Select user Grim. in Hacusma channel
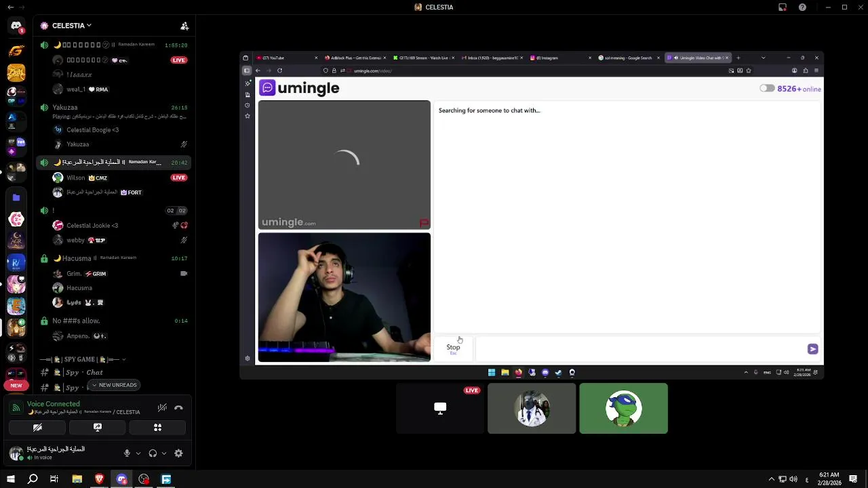 pos(74,274)
